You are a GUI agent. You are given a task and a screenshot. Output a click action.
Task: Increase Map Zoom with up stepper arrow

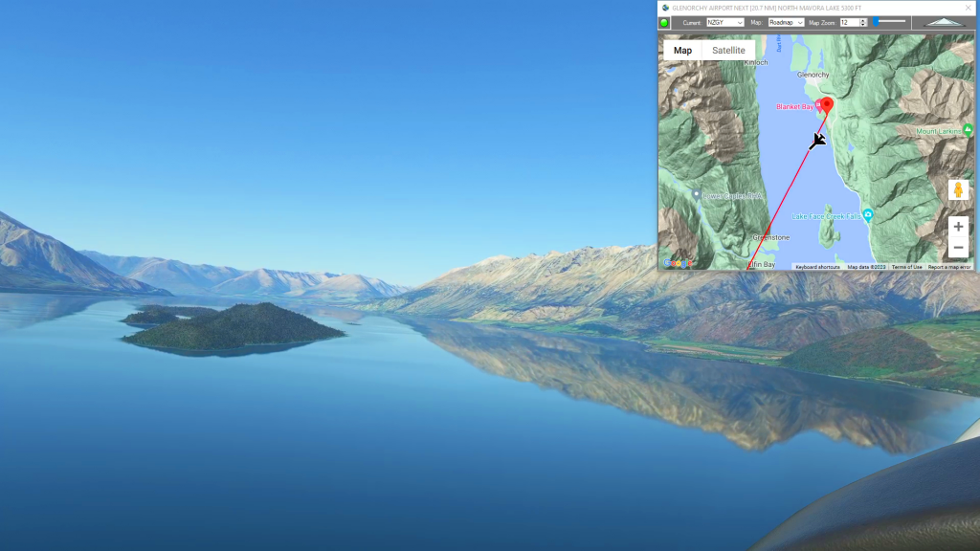coord(863,20)
